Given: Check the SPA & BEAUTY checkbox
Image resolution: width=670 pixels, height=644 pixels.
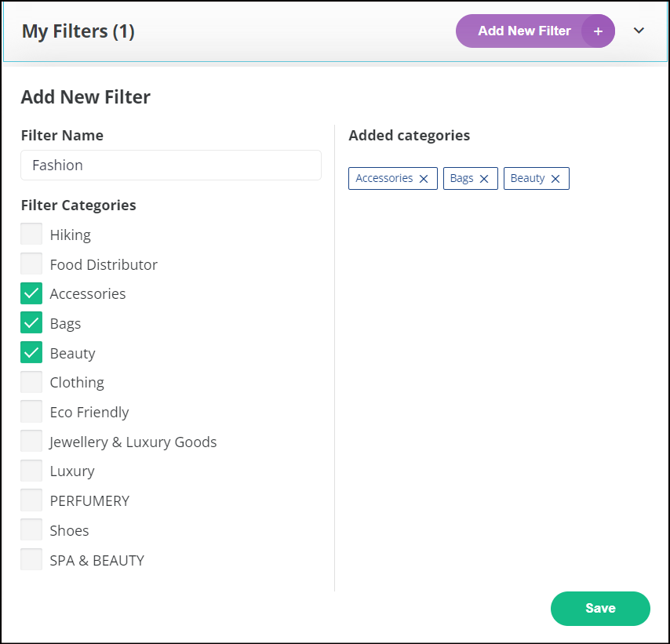Looking at the screenshot, I should click(31, 559).
